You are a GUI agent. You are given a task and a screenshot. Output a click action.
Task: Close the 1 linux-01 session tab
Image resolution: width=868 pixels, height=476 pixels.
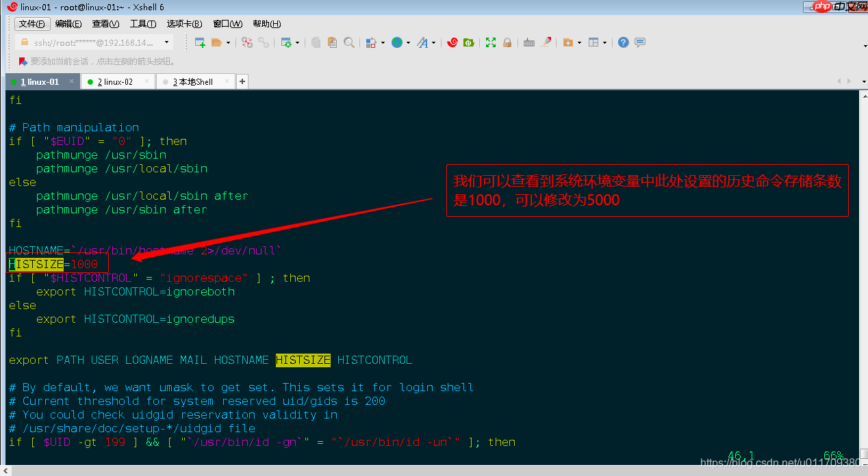coord(73,82)
